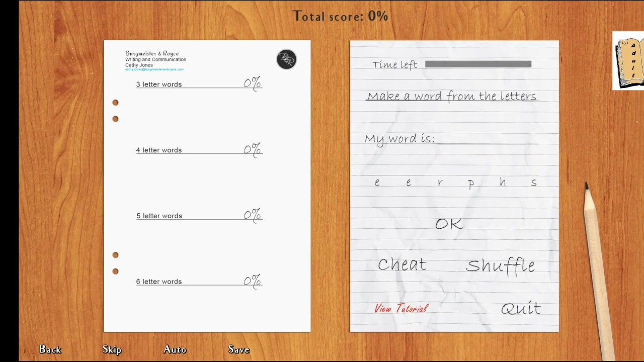Click the Time left progress bar
644x362 pixels.
point(478,64)
